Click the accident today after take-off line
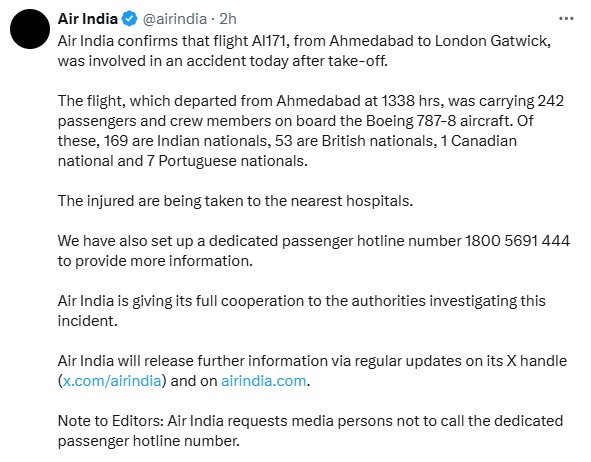Image resolution: width=591 pixels, height=462 pixels. coord(222,61)
